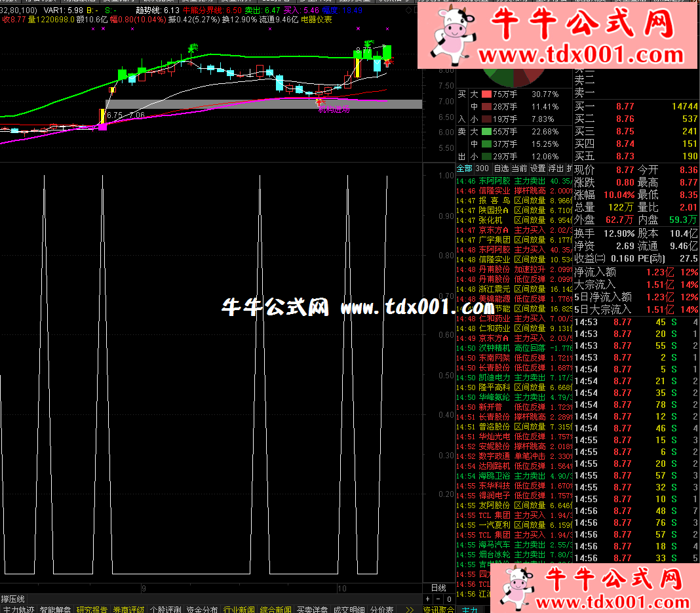
Task: Click the diamond icon at the chart top
Action: [408, 10]
